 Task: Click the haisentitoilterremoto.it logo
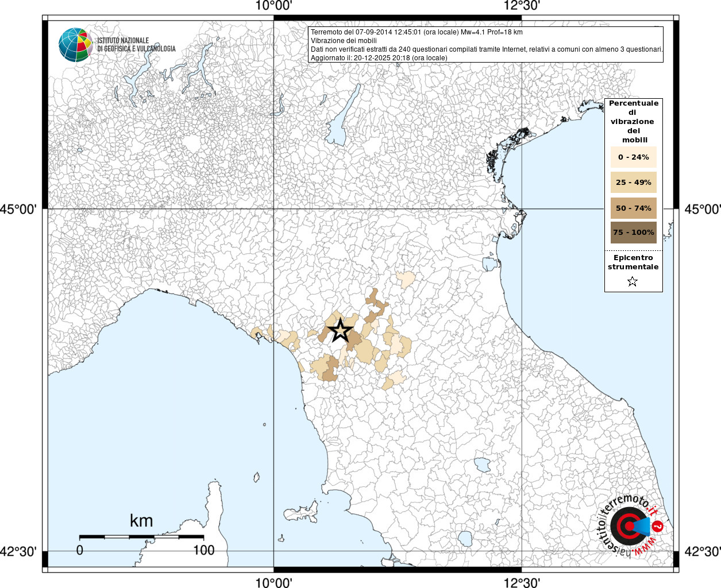coord(631,526)
